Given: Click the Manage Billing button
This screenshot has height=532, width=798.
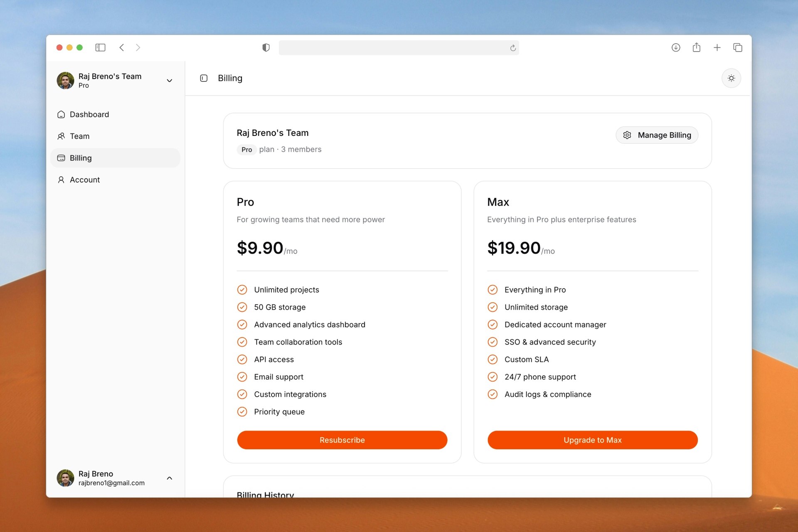Looking at the screenshot, I should point(657,135).
